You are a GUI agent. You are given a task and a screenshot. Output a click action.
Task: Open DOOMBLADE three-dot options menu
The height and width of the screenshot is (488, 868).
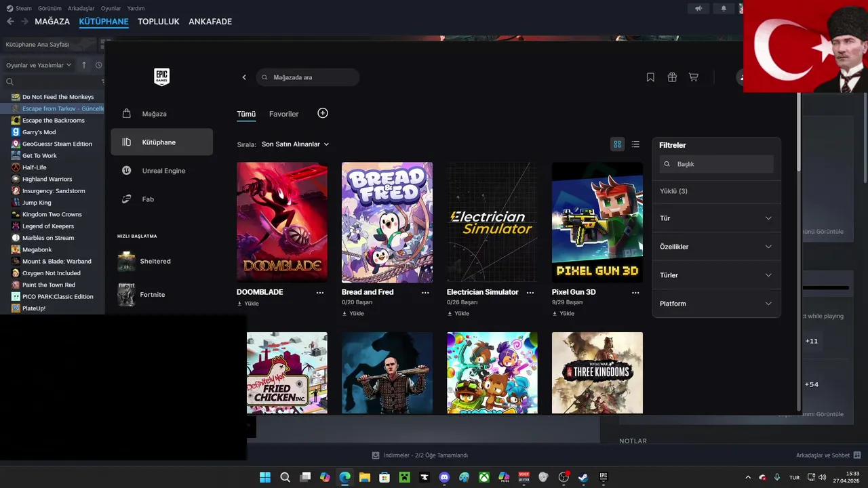[320, 293]
